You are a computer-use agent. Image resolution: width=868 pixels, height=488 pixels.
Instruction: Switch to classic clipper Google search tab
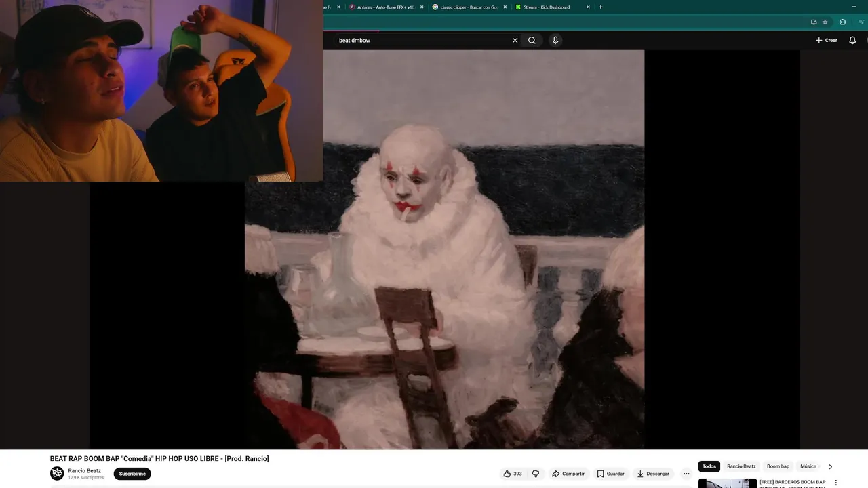[x=468, y=7]
